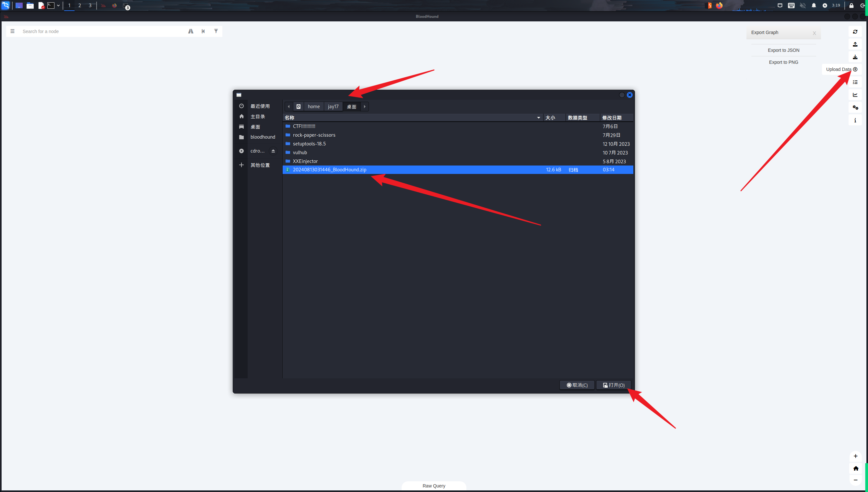Click the path bar left scroll arrow
Image resolution: width=868 pixels, height=492 pixels.
pos(289,107)
